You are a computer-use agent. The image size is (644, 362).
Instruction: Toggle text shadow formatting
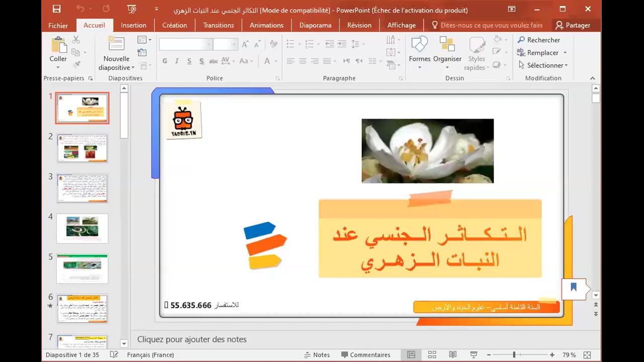201,61
